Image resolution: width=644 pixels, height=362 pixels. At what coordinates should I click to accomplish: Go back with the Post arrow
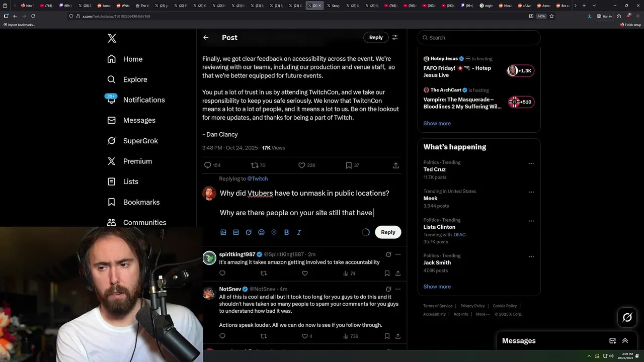[206, 38]
